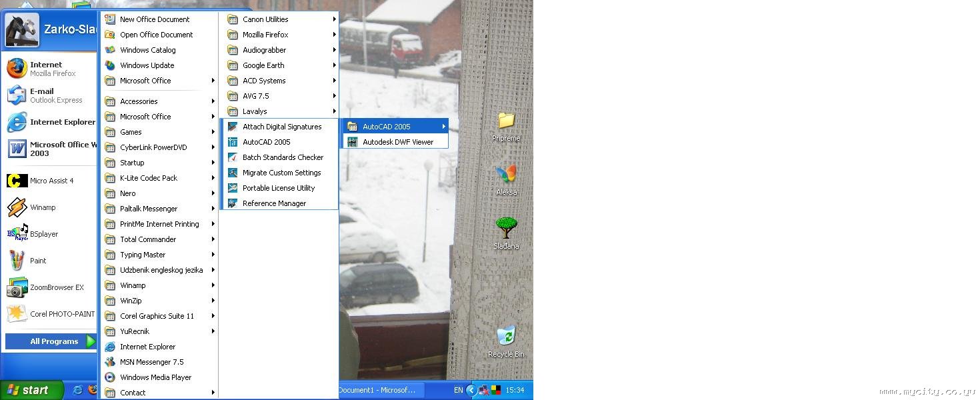Launch Outlook Express E-mail entry
This screenshot has width=980, height=400.
[51, 95]
